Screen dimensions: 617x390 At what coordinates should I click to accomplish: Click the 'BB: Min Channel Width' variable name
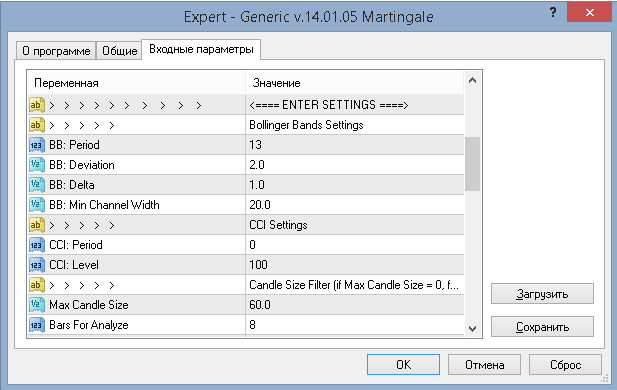pos(104,205)
